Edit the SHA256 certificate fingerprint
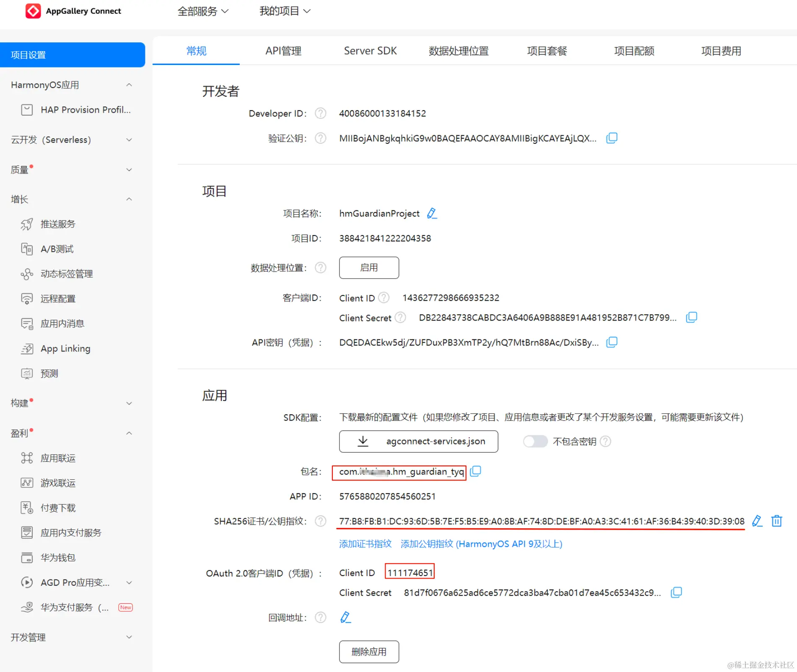 pyautogui.click(x=757, y=521)
